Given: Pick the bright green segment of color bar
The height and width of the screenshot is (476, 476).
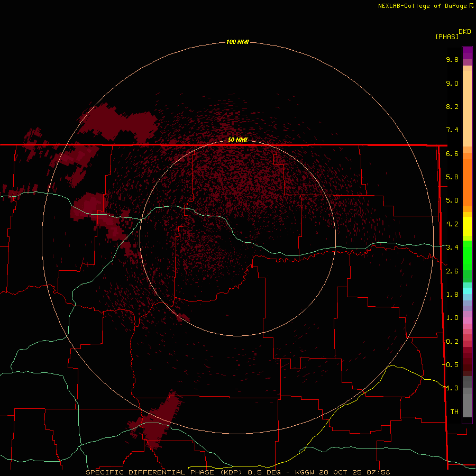Looking at the screenshot, I should pyautogui.click(x=467, y=255).
